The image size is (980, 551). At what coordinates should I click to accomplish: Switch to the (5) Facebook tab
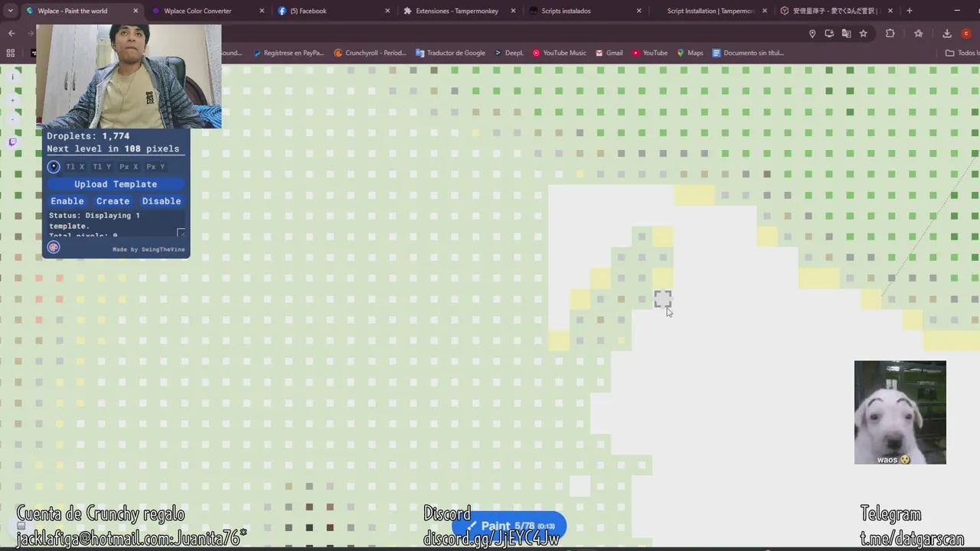pyautogui.click(x=335, y=11)
